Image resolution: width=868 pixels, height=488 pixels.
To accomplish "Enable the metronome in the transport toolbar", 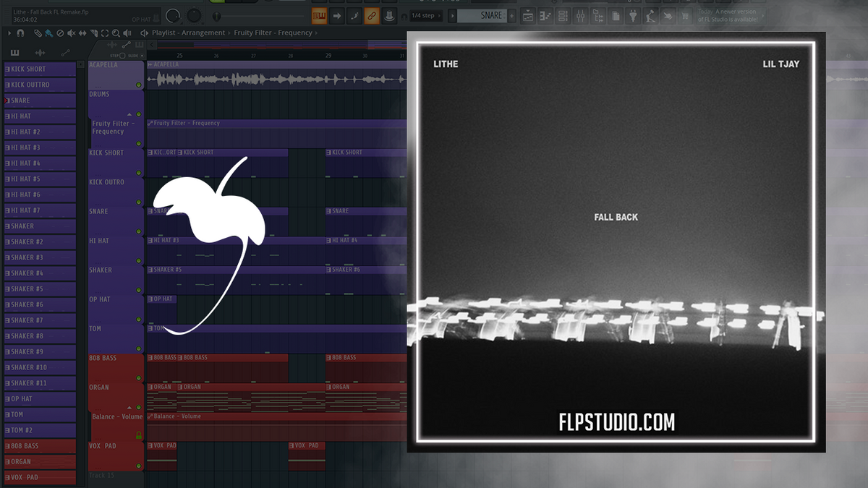I will [x=390, y=15].
